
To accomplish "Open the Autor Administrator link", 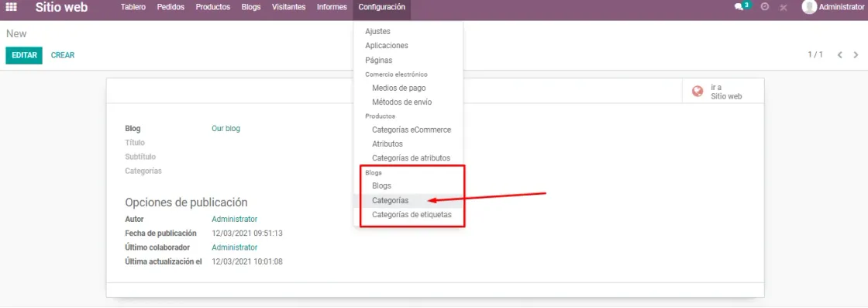I will [235, 219].
